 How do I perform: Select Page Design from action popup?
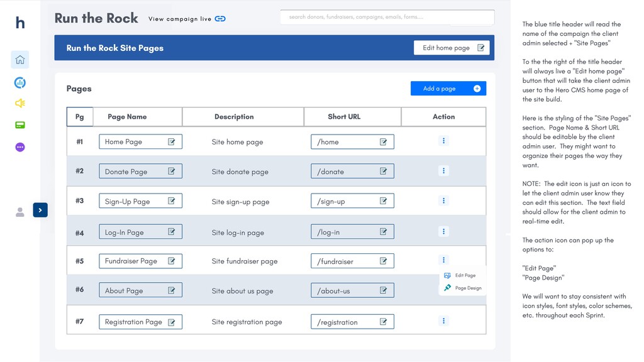point(463,288)
